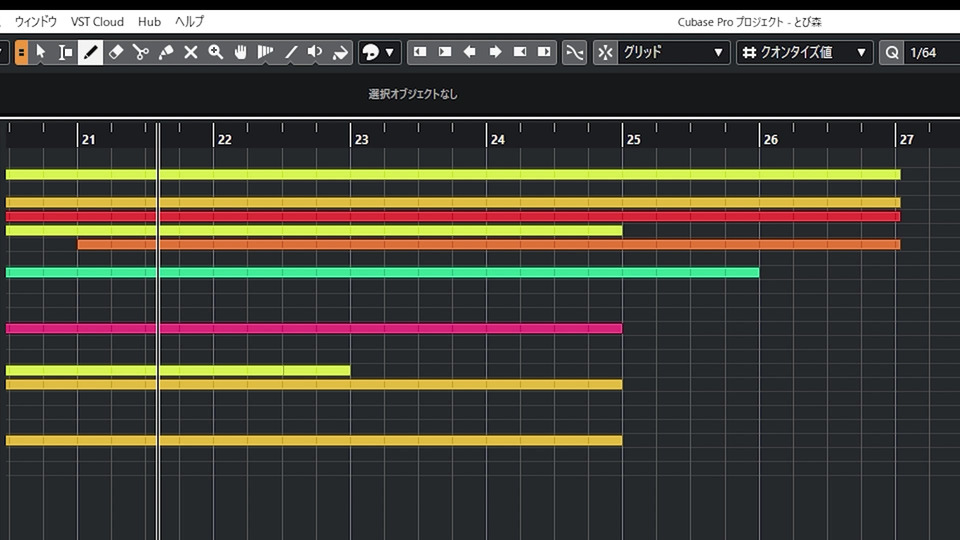The height and width of the screenshot is (540, 960).
Task: Select the Line drawing tool
Action: (x=291, y=52)
